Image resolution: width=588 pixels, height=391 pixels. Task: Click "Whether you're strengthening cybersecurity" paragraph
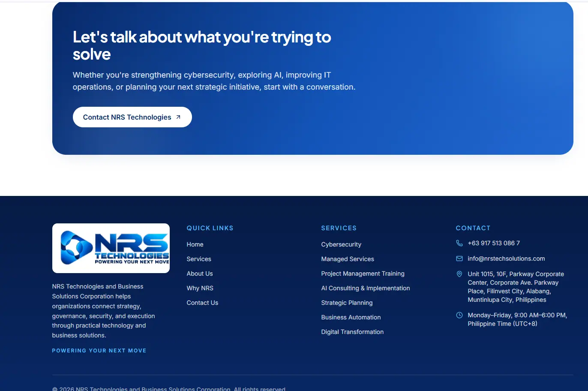coord(214,81)
